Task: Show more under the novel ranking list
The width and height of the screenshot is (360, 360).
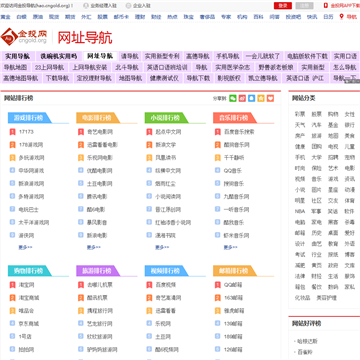Action: 162,247
